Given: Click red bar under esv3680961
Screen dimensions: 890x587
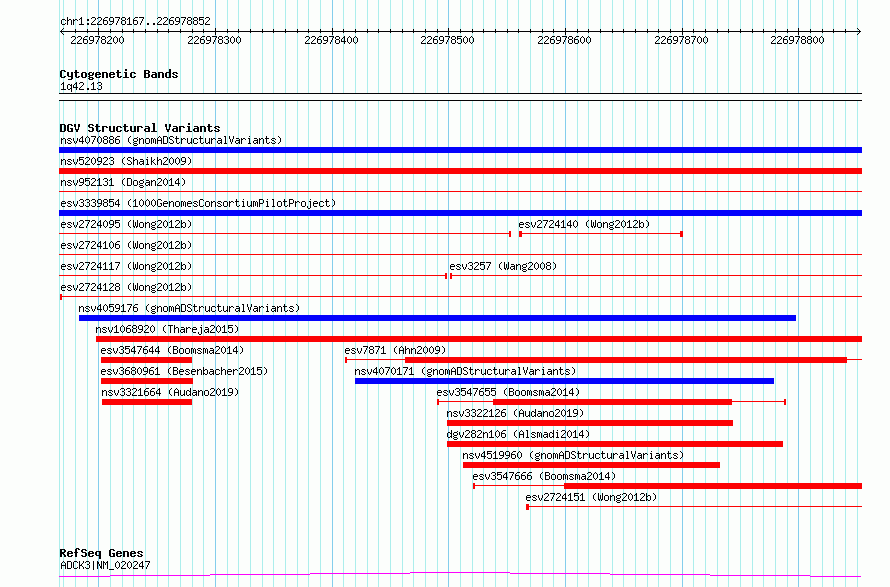Looking at the screenshot, I should coord(147,381).
